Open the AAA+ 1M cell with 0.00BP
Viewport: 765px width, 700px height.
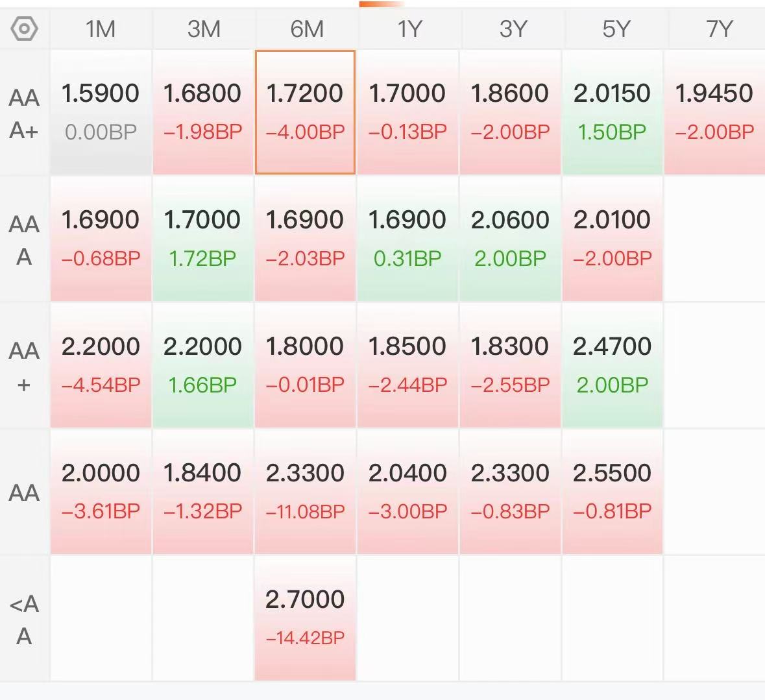[x=101, y=112]
